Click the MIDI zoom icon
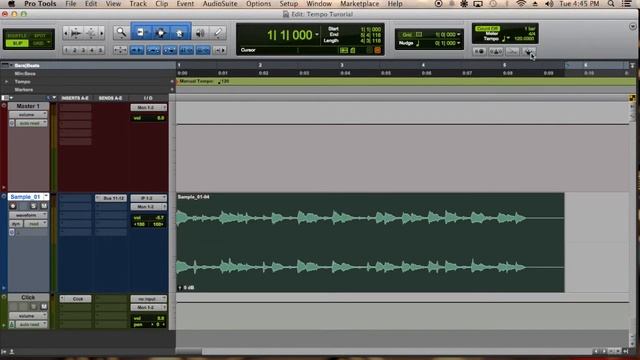The width and height of the screenshot is (640, 360). coord(91,33)
